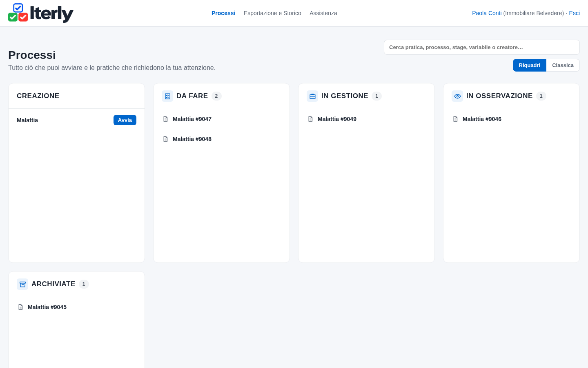588x368 pixels.
Task: Click the Malattia label under Creazione
Action: [x=27, y=120]
